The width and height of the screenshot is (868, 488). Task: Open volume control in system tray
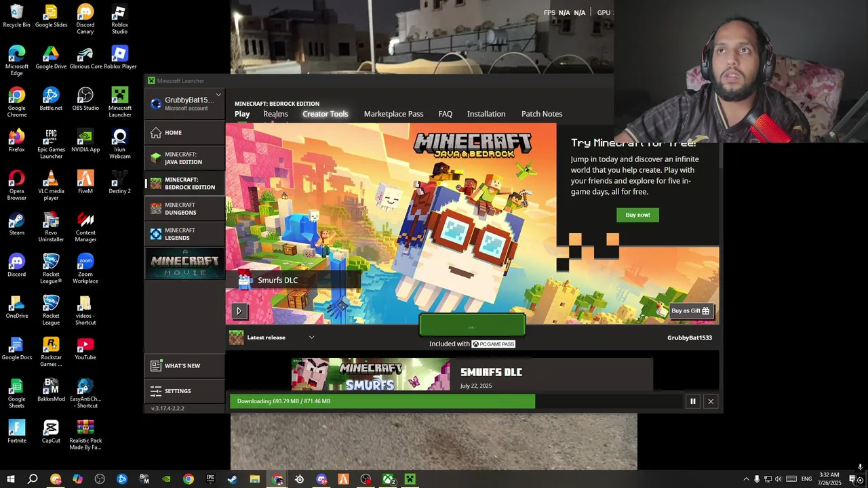pyautogui.click(x=778, y=479)
